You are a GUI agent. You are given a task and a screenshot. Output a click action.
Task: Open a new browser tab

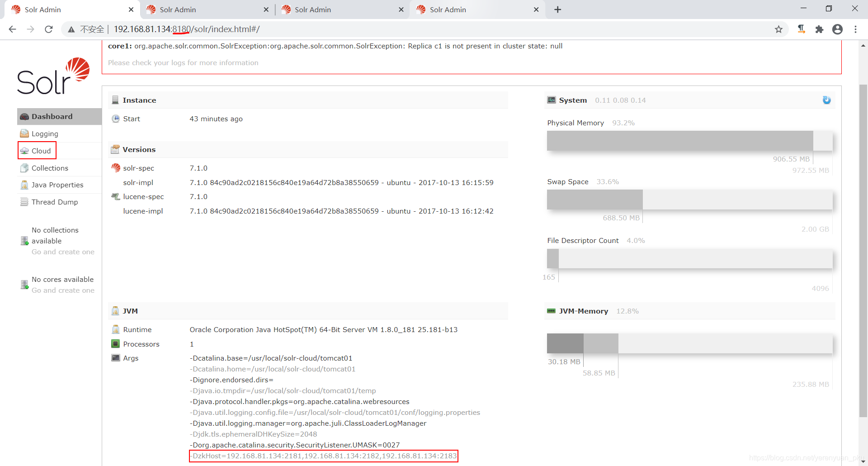[x=557, y=10]
